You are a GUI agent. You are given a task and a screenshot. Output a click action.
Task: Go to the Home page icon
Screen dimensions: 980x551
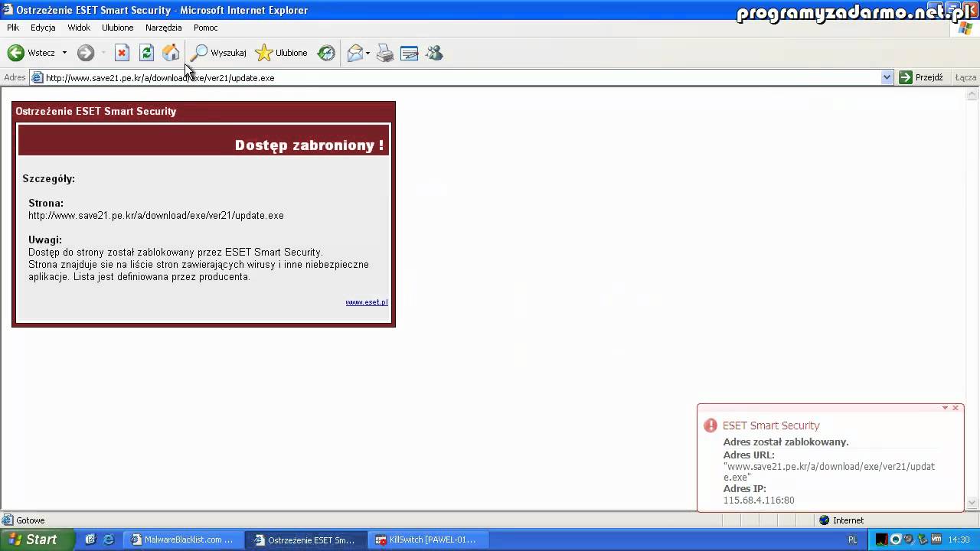click(171, 53)
